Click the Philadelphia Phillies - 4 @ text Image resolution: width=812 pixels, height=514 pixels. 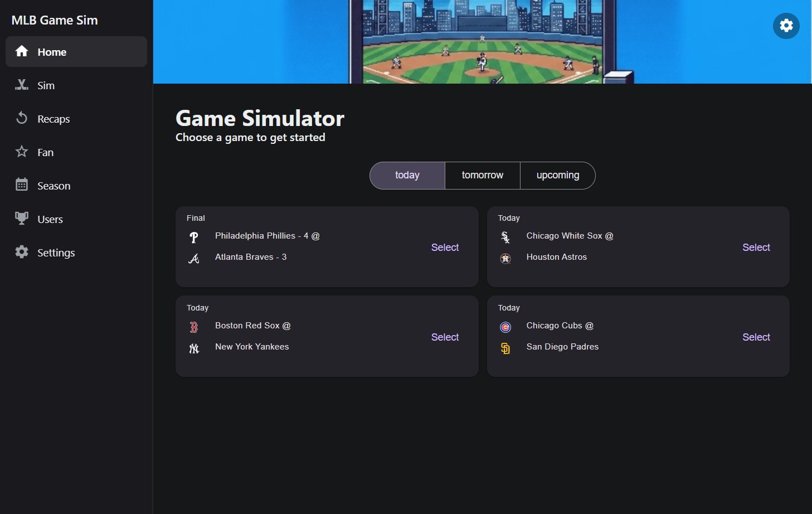tap(268, 236)
